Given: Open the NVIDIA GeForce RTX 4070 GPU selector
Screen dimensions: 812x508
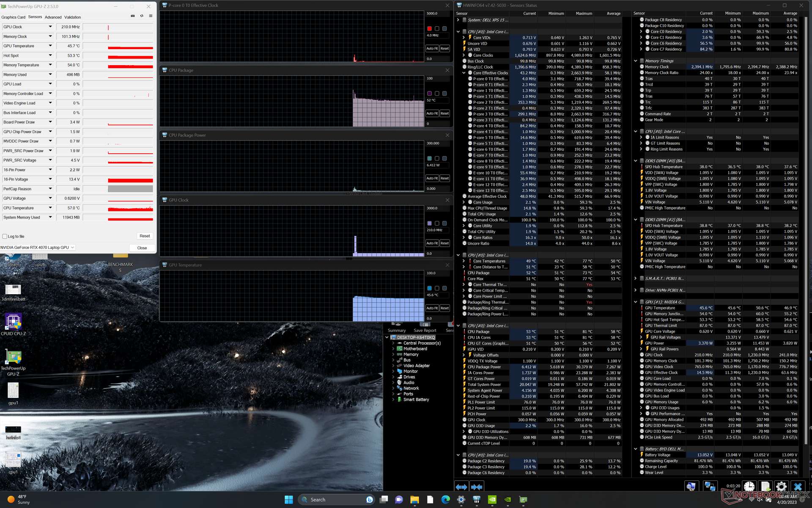Looking at the screenshot, I should (37, 248).
